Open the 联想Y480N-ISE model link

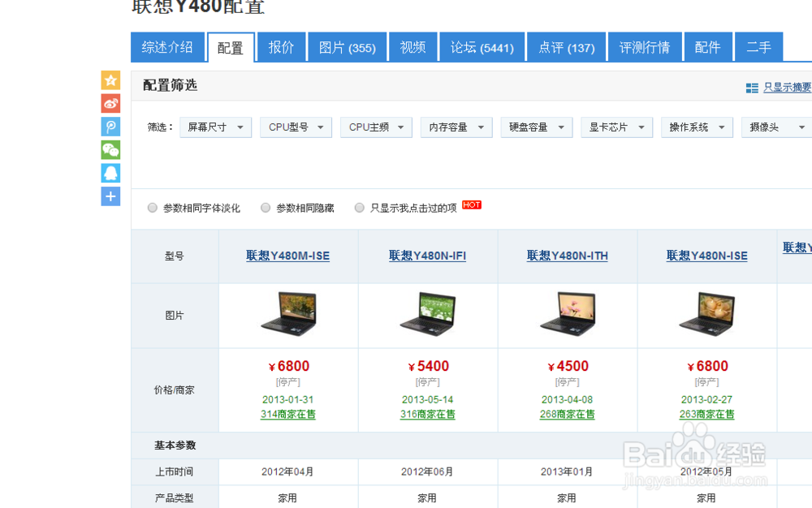[x=707, y=256]
